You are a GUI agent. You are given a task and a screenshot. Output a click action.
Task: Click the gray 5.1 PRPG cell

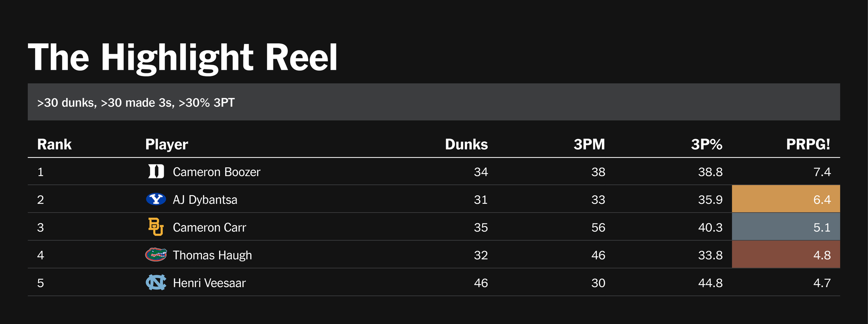click(786, 227)
